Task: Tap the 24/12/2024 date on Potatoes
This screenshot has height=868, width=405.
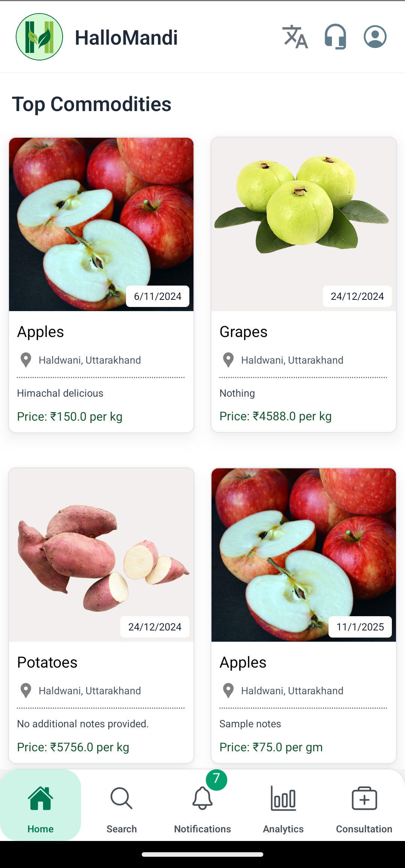Action: [x=155, y=627]
